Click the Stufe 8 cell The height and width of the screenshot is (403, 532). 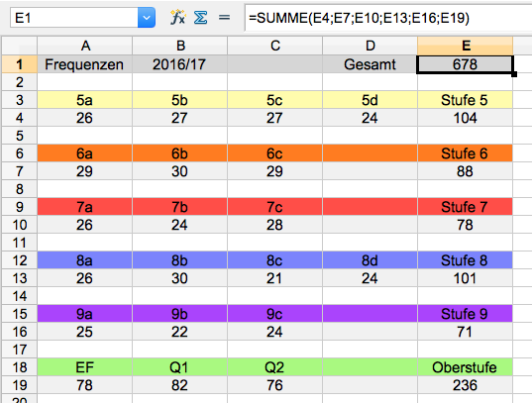(465, 260)
